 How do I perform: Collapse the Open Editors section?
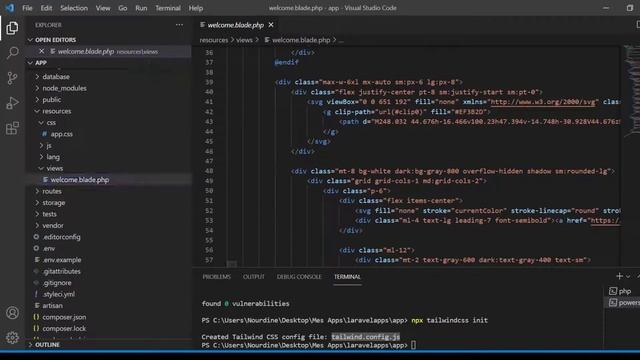click(55, 40)
